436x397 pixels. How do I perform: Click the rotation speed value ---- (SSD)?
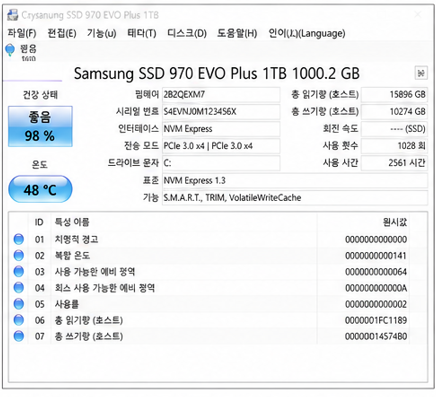pyautogui.click(x=394, y=129)
